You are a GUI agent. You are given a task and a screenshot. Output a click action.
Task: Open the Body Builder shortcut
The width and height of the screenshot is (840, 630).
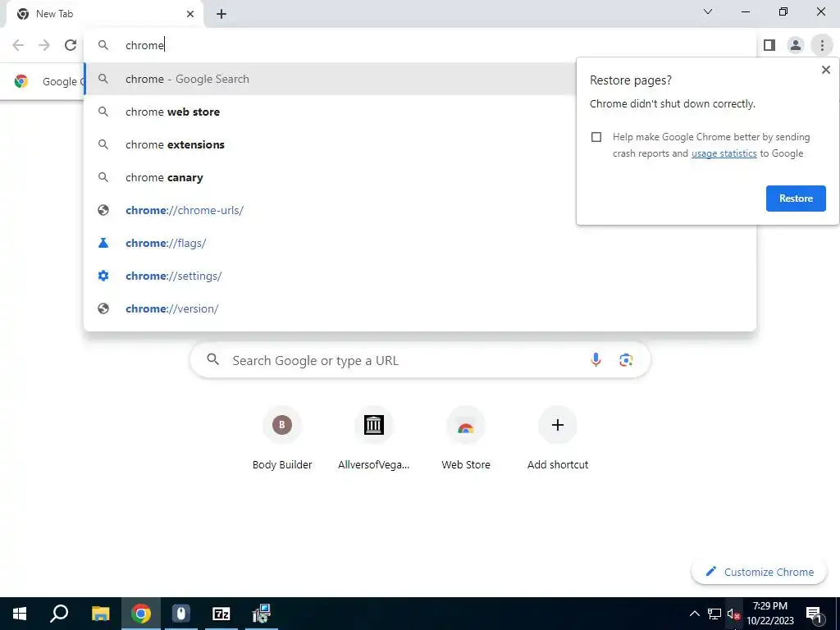tap(282, 438)
